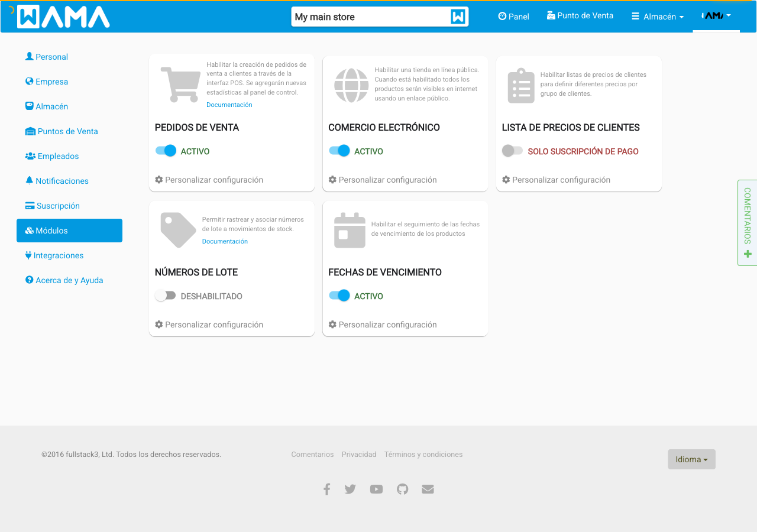757x532 pixels.
Task: Toggle the Pedidos de Venta switch
Action: tap(166, 151)
